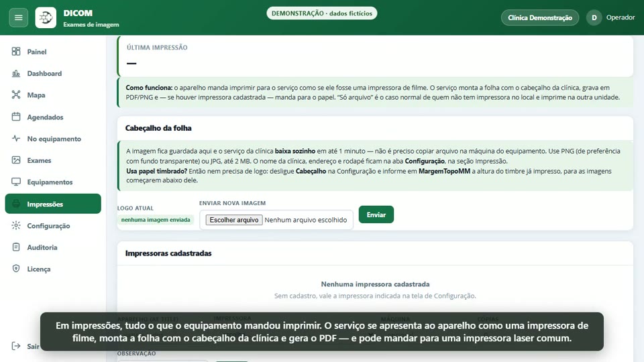Click the Sair logout icon
Image resolution: width=644 pixels, height=362 pixels.
[16, 346]
